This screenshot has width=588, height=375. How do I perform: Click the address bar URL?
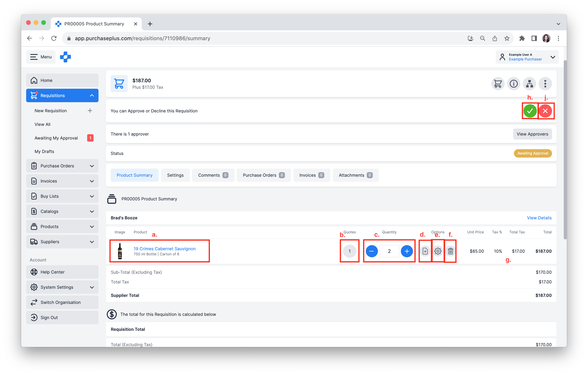click(142, 38)
